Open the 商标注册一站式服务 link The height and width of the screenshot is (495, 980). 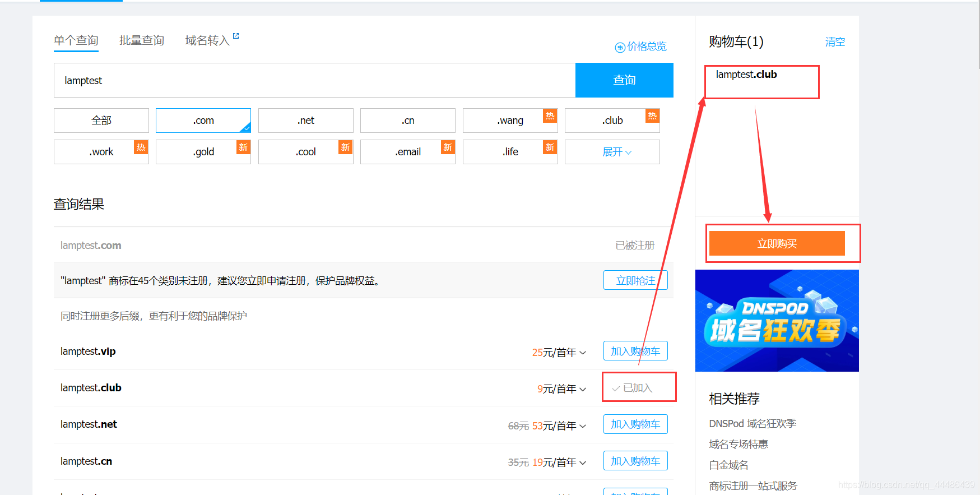click(753, 486)
